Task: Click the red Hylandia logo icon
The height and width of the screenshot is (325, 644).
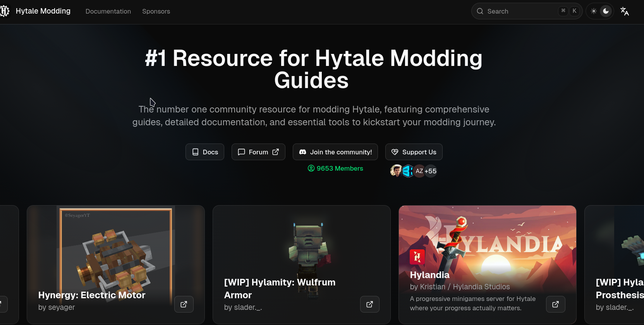Action: click(x=417, y=257)
